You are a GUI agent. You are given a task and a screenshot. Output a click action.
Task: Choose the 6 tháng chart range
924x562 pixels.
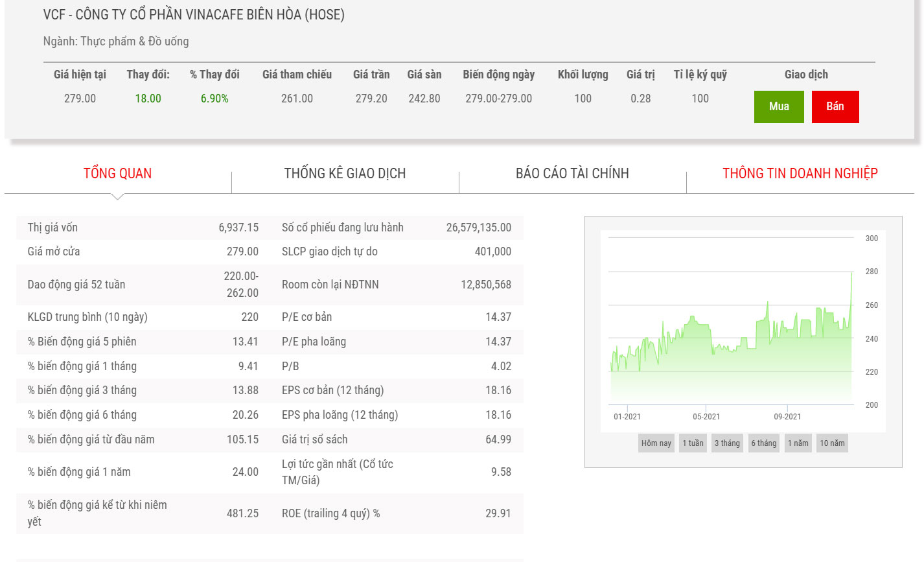[x=763, y=443]
